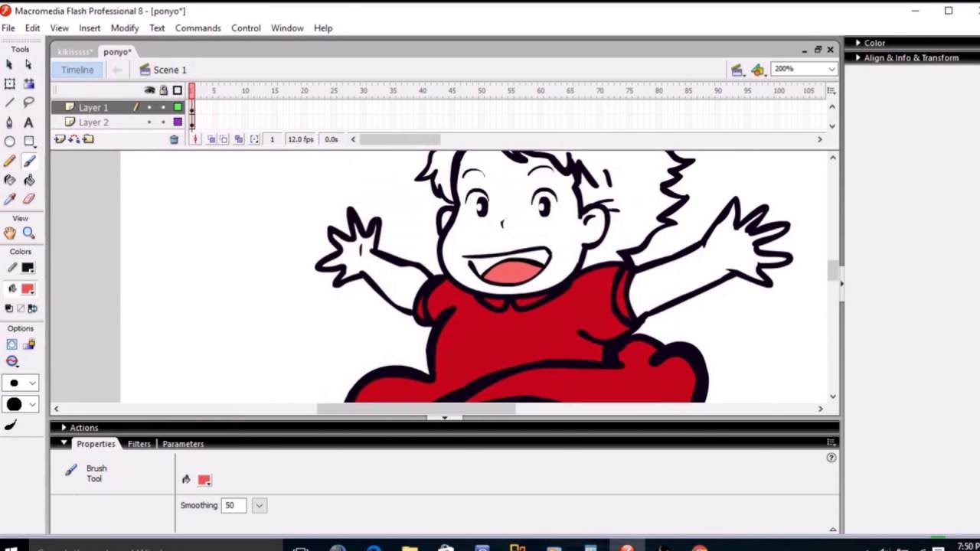
Task: Lock Layer 2 via its lock column dot
Action: [x=163, y=122]
